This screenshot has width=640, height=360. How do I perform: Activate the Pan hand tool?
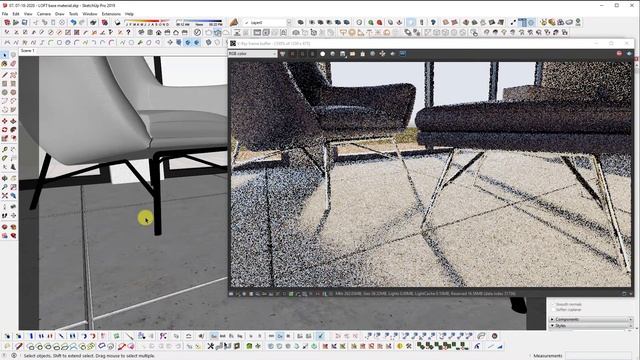tap(13, 178)
